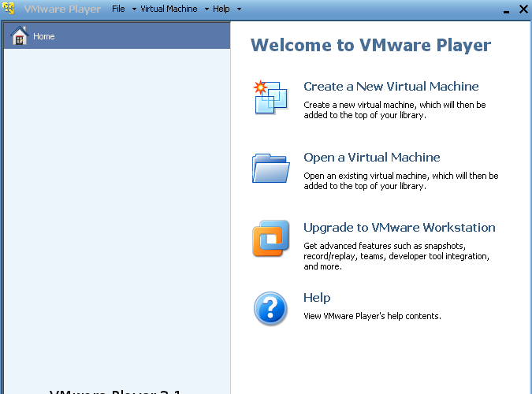Click the orange VMware Workstation upgrade icon
The image size is (532, 394).
click(x=270, y=239)
